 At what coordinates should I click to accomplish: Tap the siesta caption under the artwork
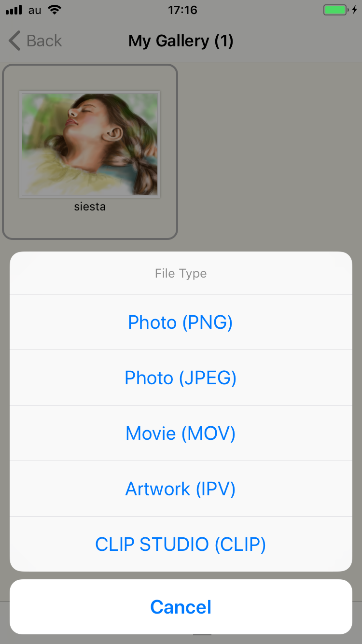pyautogui.click(x=90, y=207)
